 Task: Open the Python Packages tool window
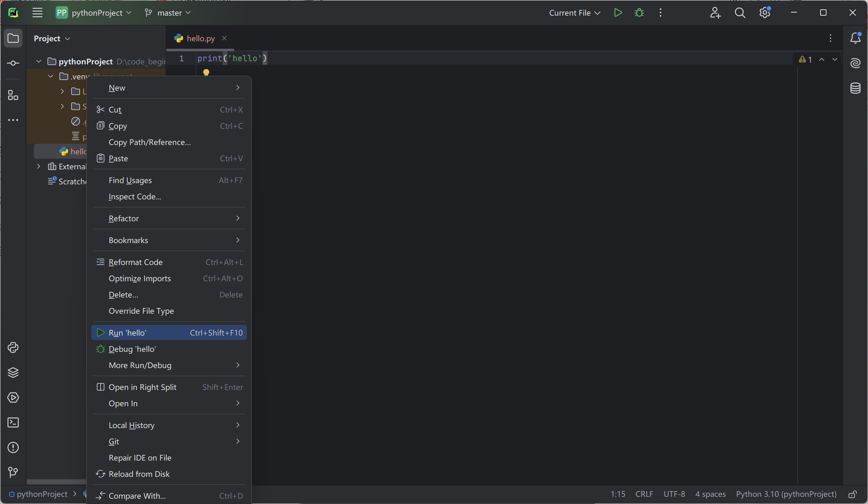13,372
